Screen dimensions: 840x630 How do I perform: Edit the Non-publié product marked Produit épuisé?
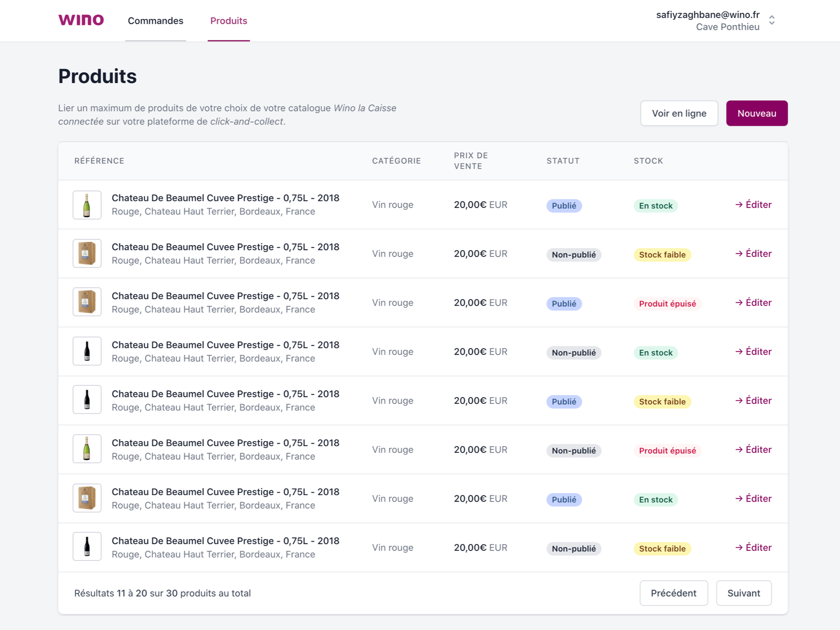[x=753, y=450]
